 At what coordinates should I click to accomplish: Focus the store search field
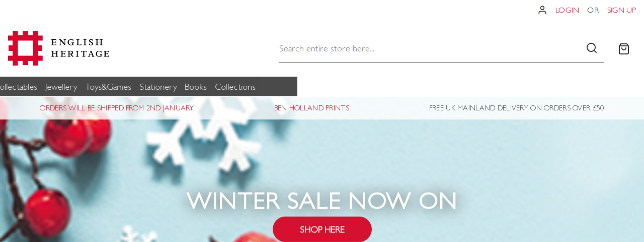[x=431, y=48]
